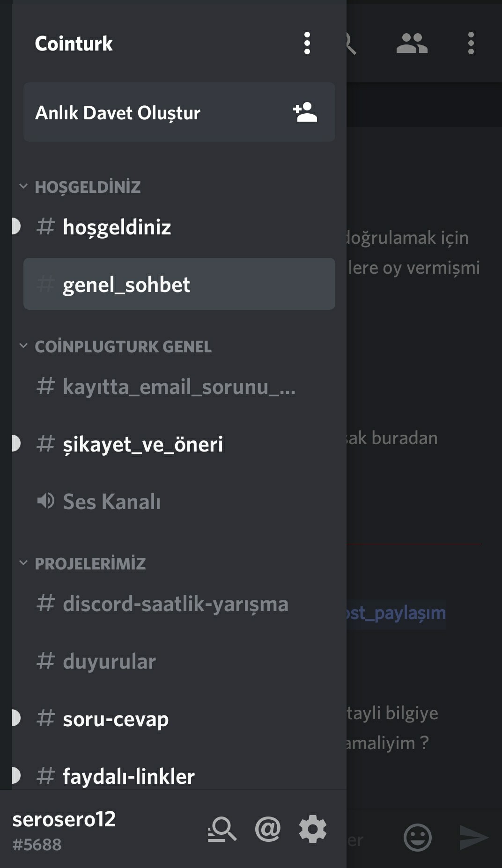Select the genel_sohbet channel
502x868 pixels.
pos(126,284)
